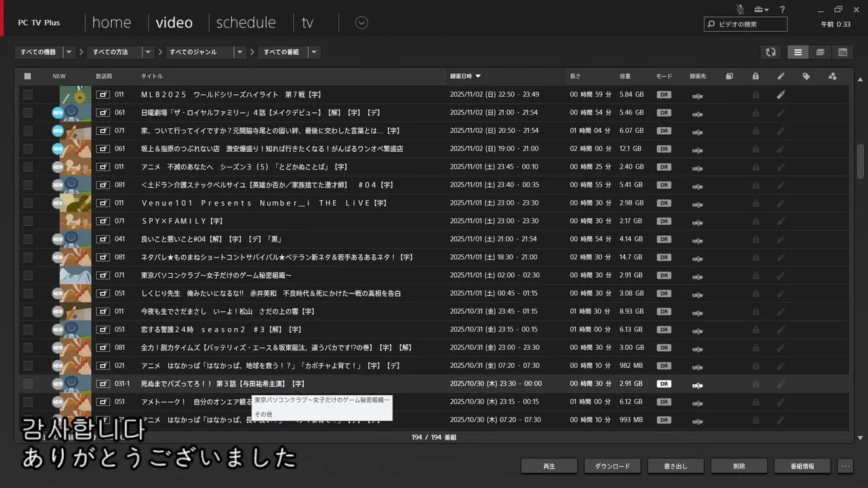Click broadcast type icon beside channel 041
Image resolution: width=868 pixels, height=488 pixels.
pos(102,239)
